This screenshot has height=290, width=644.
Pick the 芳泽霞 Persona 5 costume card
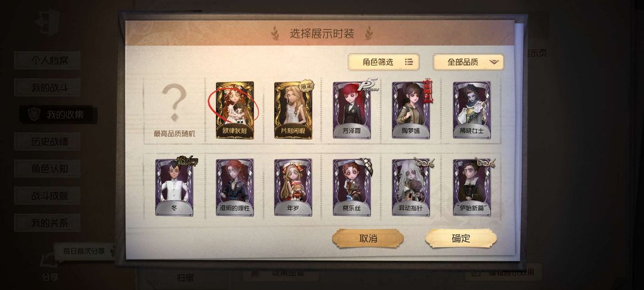point(352,110)
